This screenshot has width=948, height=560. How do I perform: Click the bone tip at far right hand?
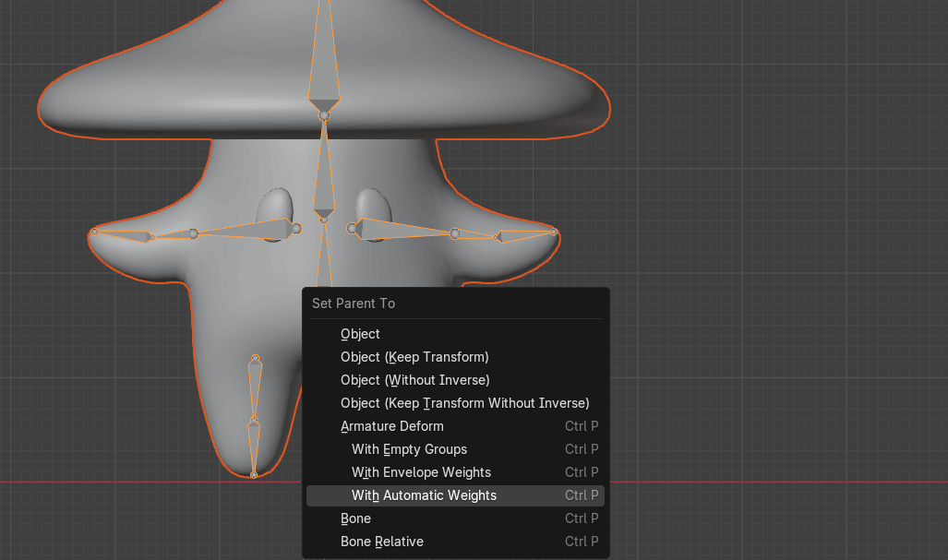pyautogui.click(x=553, y=232)
